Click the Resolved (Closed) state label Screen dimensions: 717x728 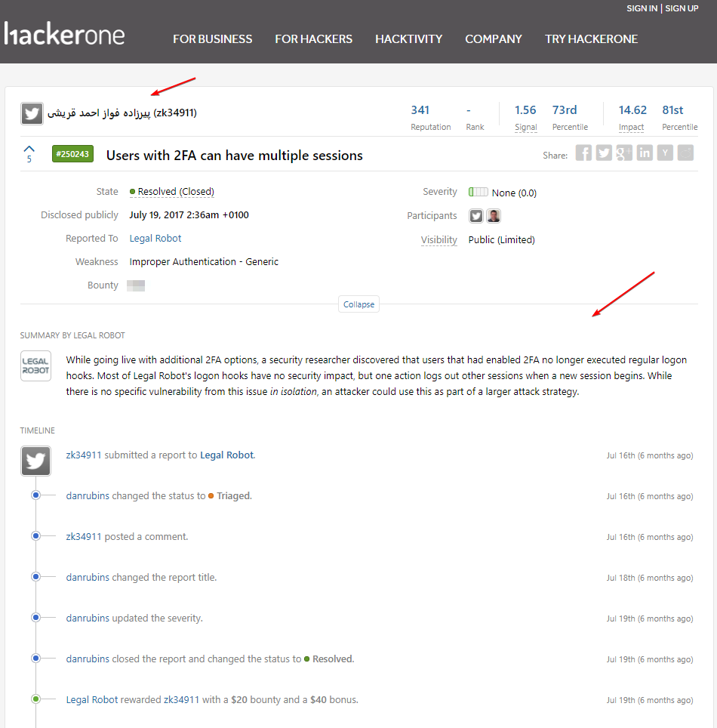click(x=172, y=191)
